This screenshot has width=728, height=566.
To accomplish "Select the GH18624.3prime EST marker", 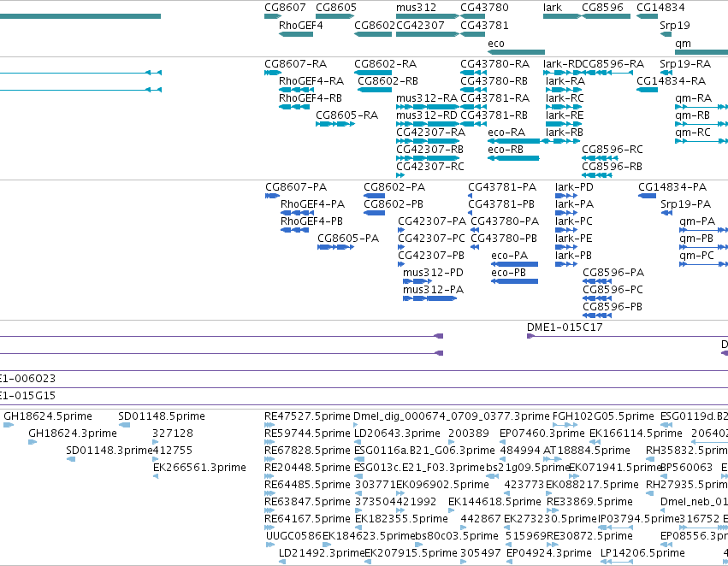I will coord(32,442).
